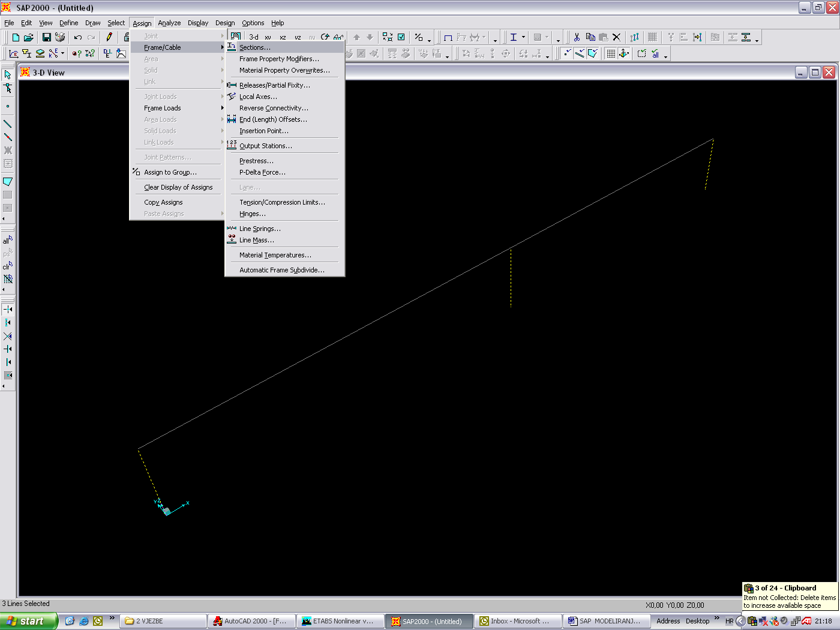Toggle snap to perpendicular projections
Image resolution: width=840 pixels, height=630 pixels.
tap(8, 349)
